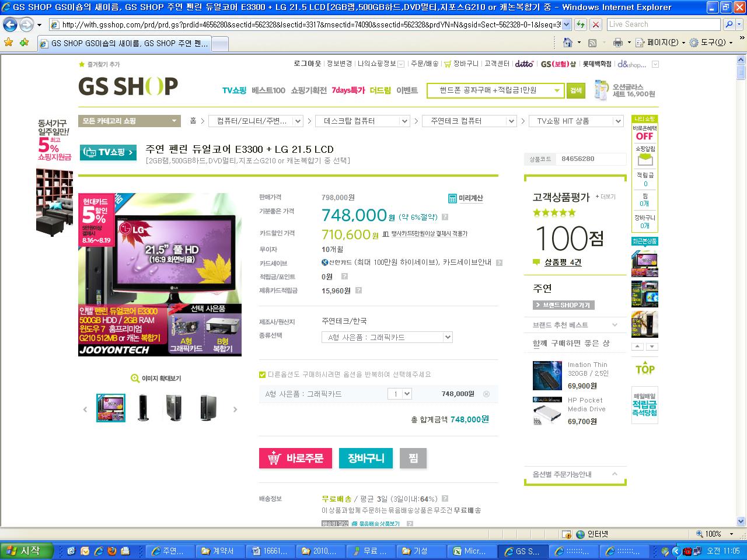
Task: Open the TV쇼핑 top menu
Action: click(234, 90)
